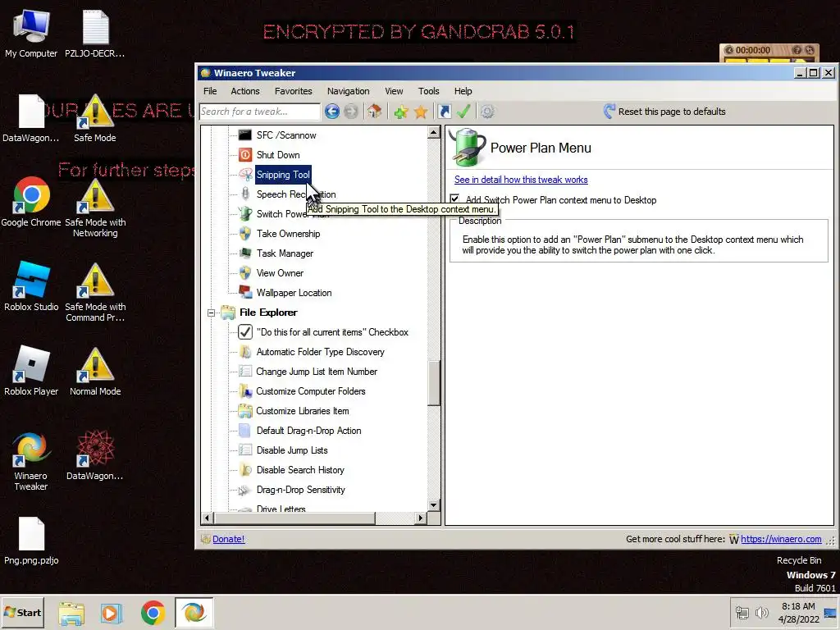Open See in detail how this tweak works
Image resolution: width=840 pixels, height=630 pixels.
pyautogui.click(x=521, y=180)
